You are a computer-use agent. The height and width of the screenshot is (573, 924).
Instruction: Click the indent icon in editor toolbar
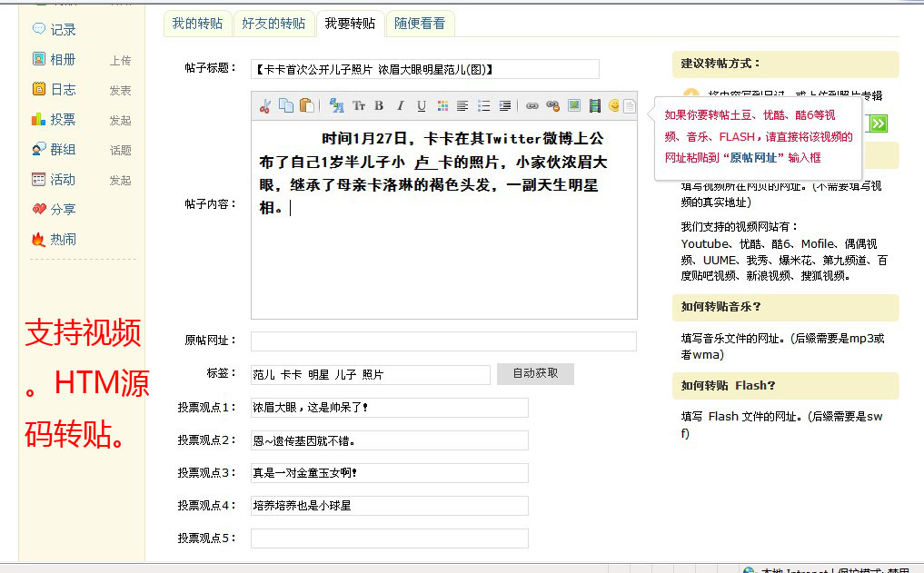point(505,106)
